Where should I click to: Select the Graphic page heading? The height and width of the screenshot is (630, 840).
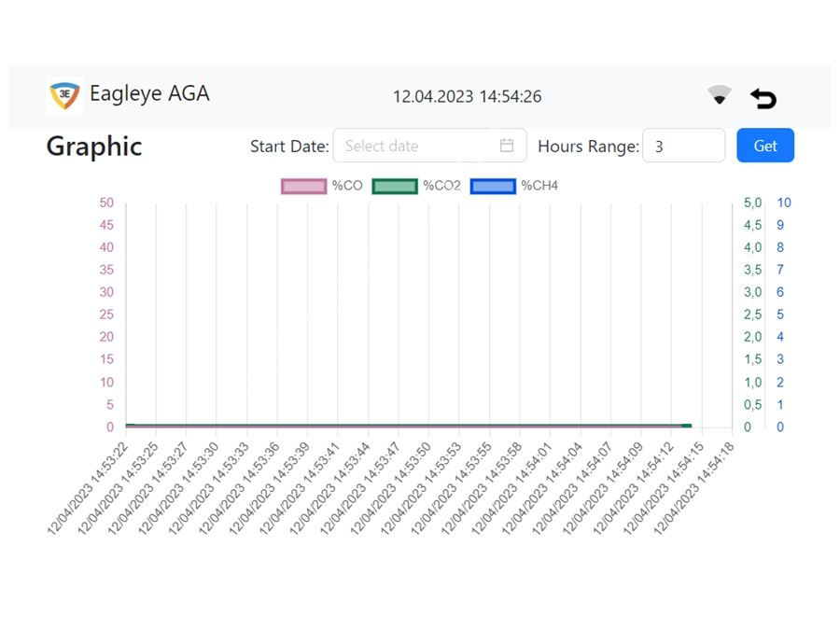point(94,147)
